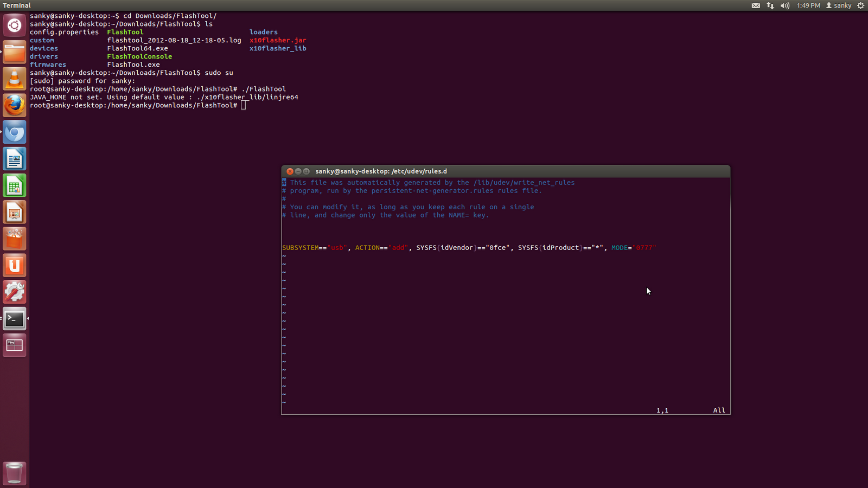Expand the messaging envelope indicator menu
Viewport: 868px width, 488px height.
point(756,5)
